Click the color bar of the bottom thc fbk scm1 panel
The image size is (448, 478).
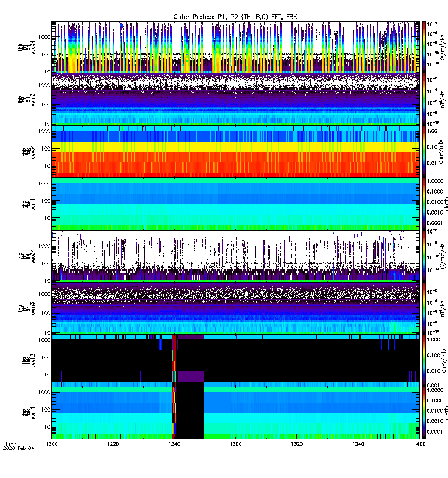click(x=424, y=412)
